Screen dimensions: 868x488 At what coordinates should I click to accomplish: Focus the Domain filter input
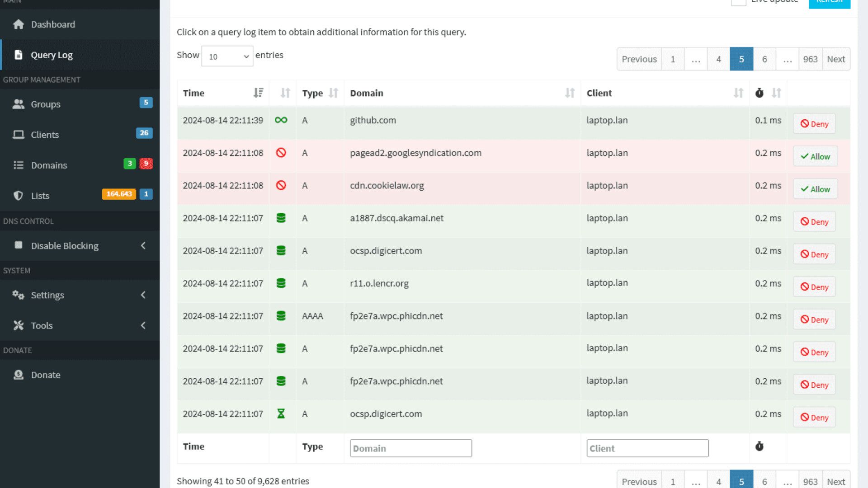(x=411, y=448)
